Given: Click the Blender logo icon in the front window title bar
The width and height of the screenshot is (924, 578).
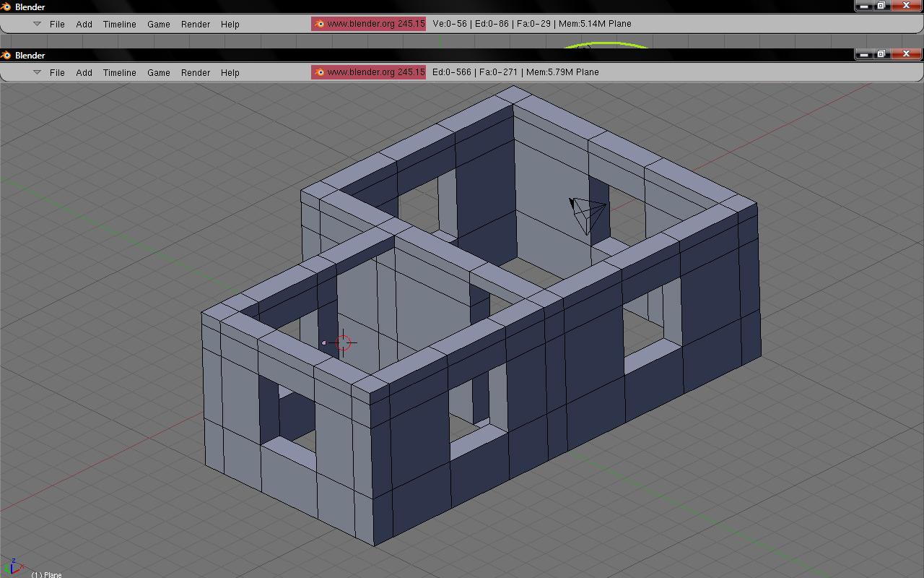Looking at the screenshot, I should pos(6,55).
